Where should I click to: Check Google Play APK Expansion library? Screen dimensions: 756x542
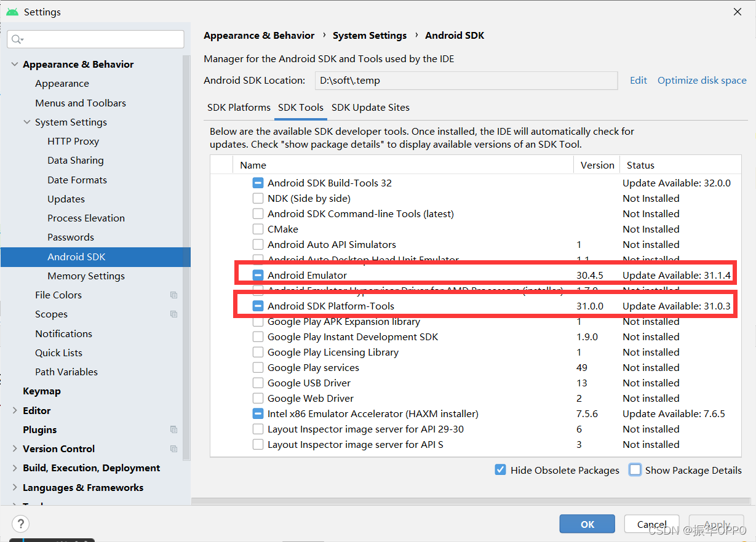(258, 321)
